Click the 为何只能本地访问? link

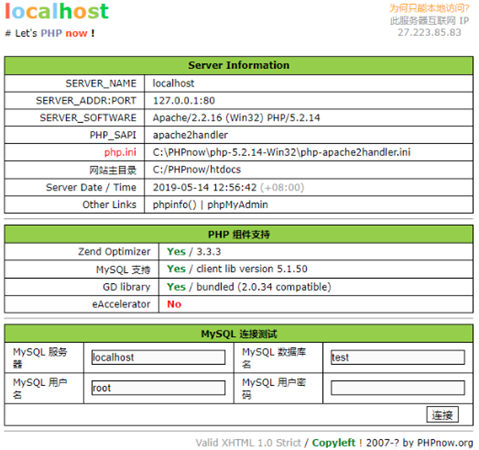429,8
